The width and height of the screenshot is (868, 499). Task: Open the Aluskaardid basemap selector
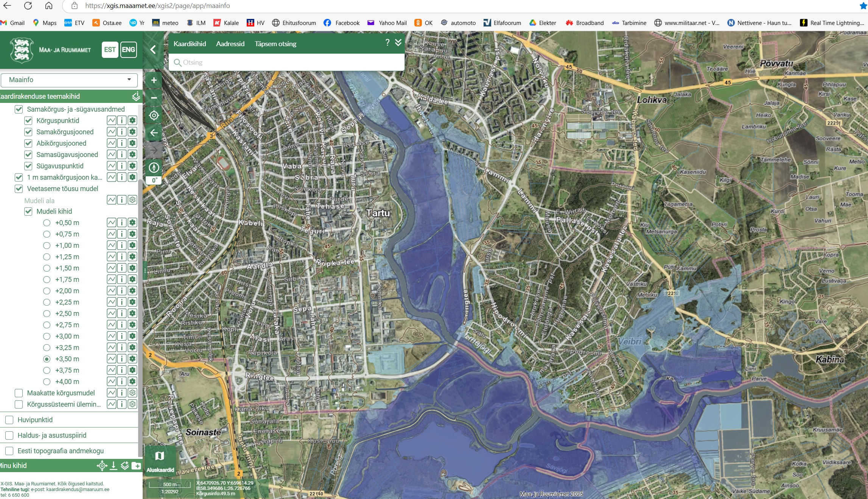coord(160,460)
